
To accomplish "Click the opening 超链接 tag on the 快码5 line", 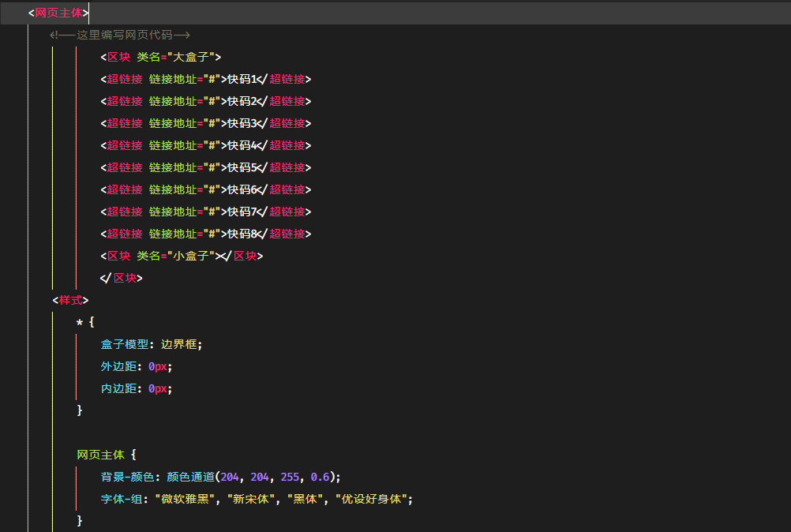I will pyautogui.click(x=122, y=167).
